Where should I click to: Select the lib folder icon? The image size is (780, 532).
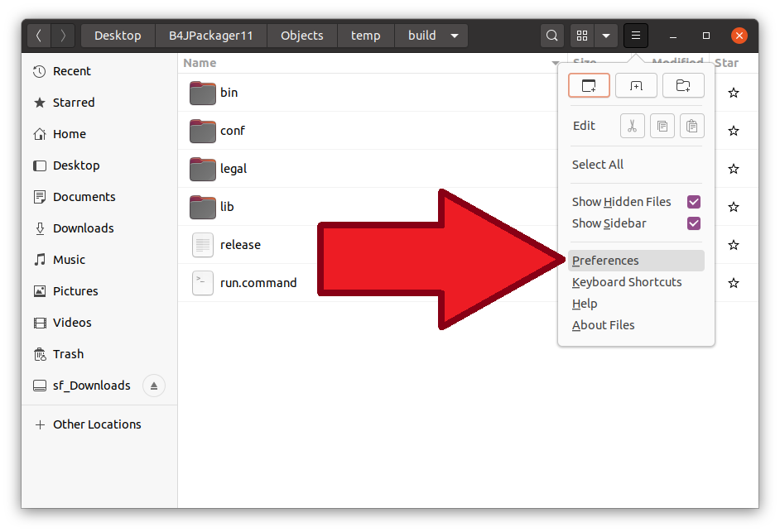203,207
